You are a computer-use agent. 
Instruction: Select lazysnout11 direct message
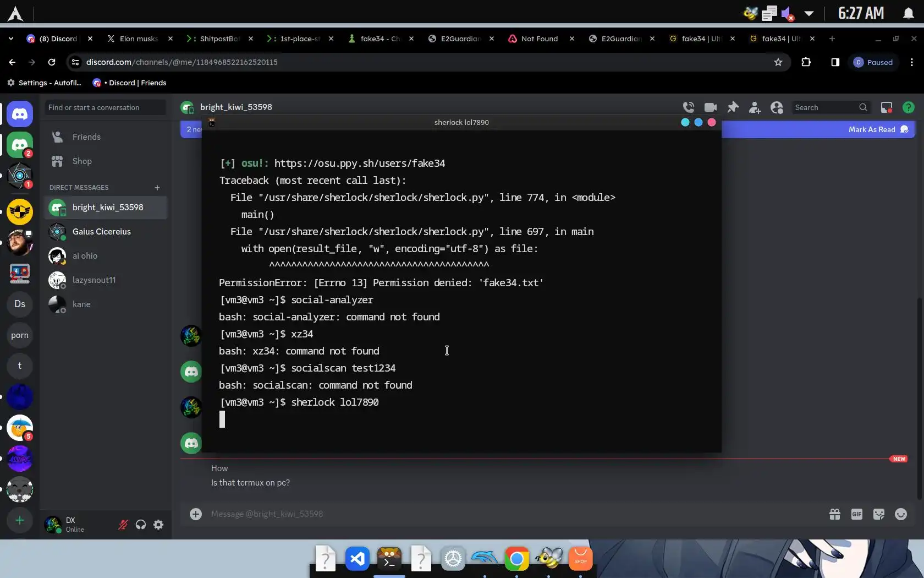click(106, 280)
